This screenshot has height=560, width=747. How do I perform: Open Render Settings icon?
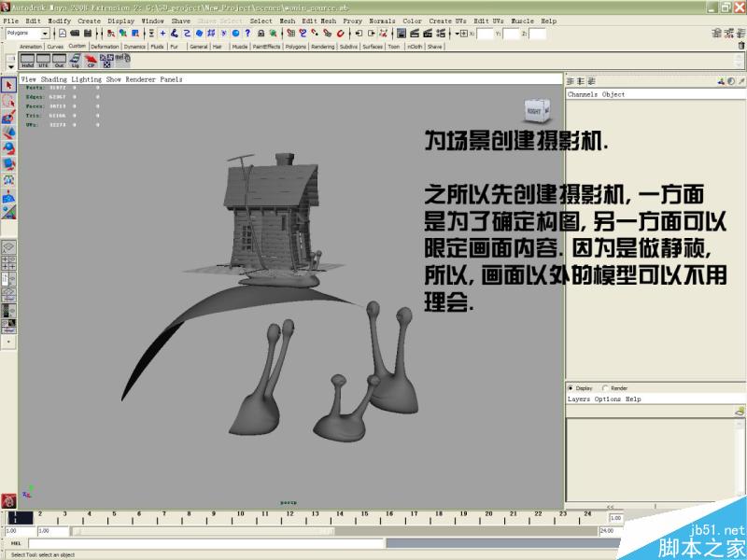441,34
